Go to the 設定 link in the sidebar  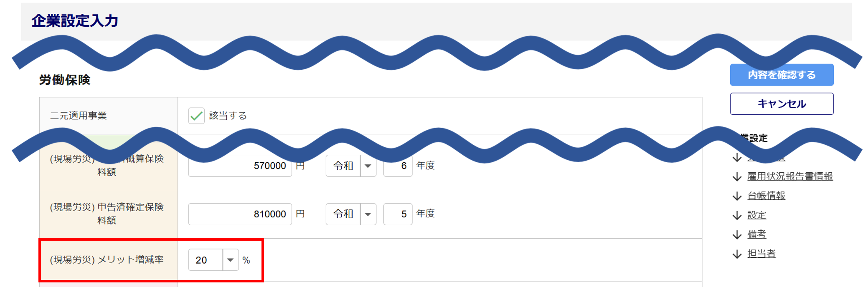(756, 215)
